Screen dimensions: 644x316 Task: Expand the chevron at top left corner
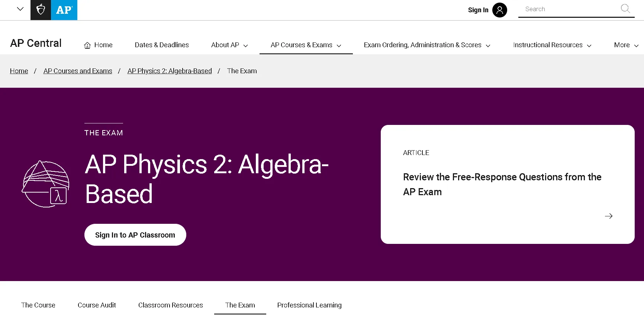[20, 9]
